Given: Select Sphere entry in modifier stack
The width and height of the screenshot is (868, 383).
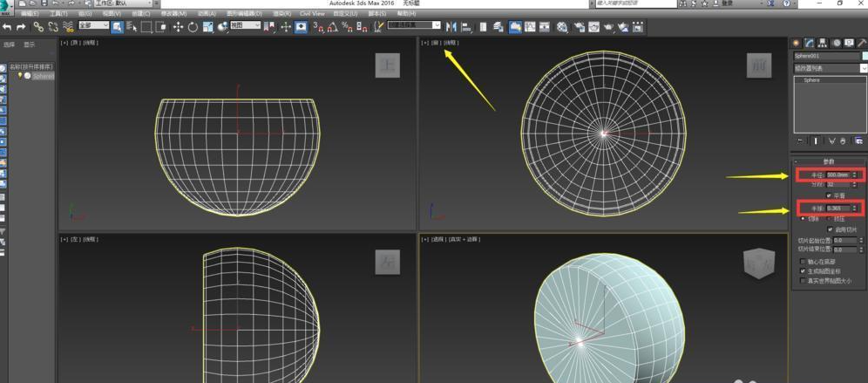Looking at the screenshot, I should click(811, 80).
